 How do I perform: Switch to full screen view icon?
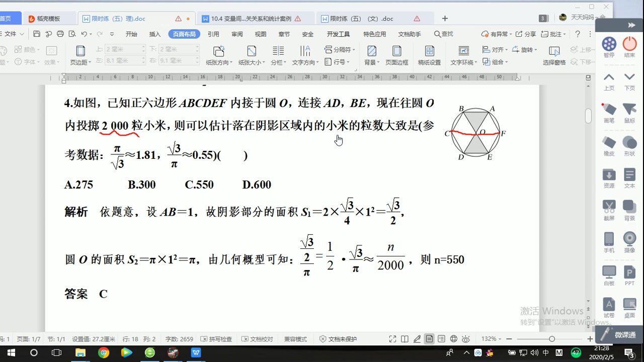(392, 339)
